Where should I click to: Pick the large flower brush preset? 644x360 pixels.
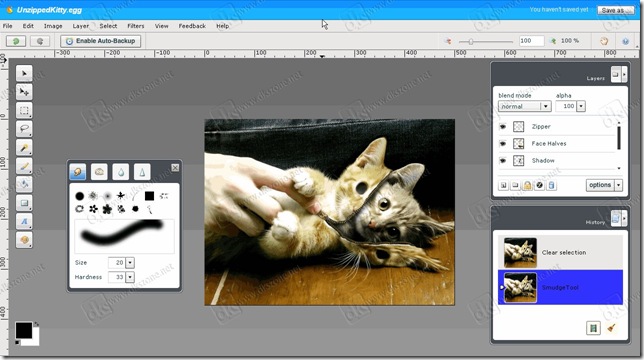[x=107, y=209]
